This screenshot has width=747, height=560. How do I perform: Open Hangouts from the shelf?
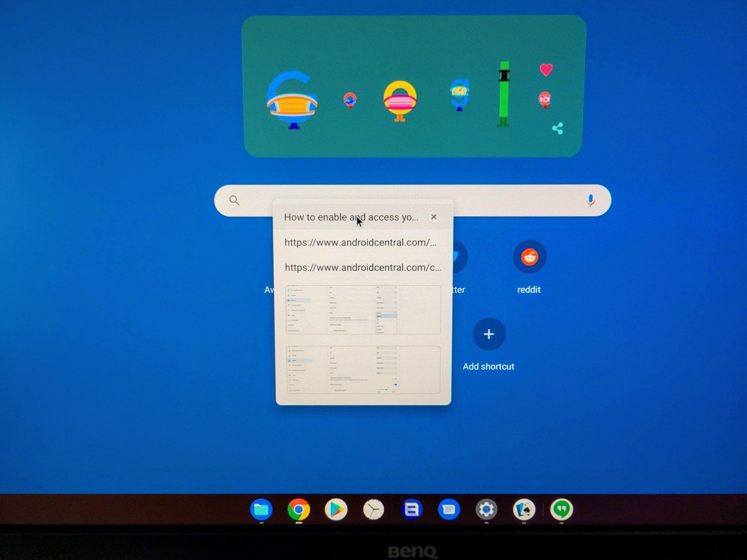(x=562, y=509)
